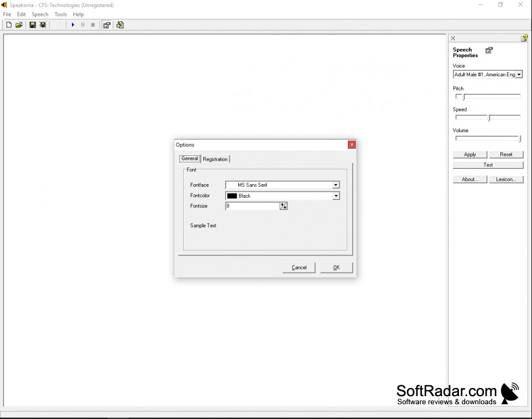The image size is (532, 419).
Task: Click the Fontface label
Action: (x=199, y=185)
